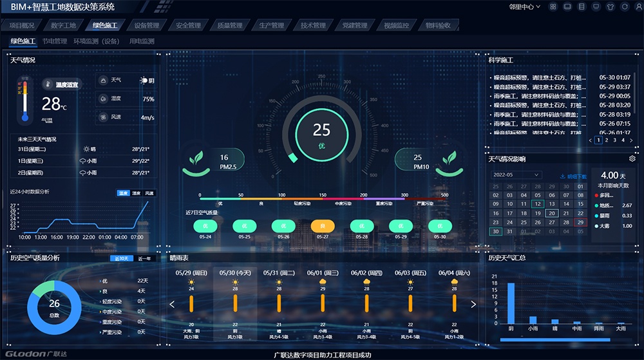
Task: Open settings gear in 天气情况影响 panel
Action: click(632, 158)
